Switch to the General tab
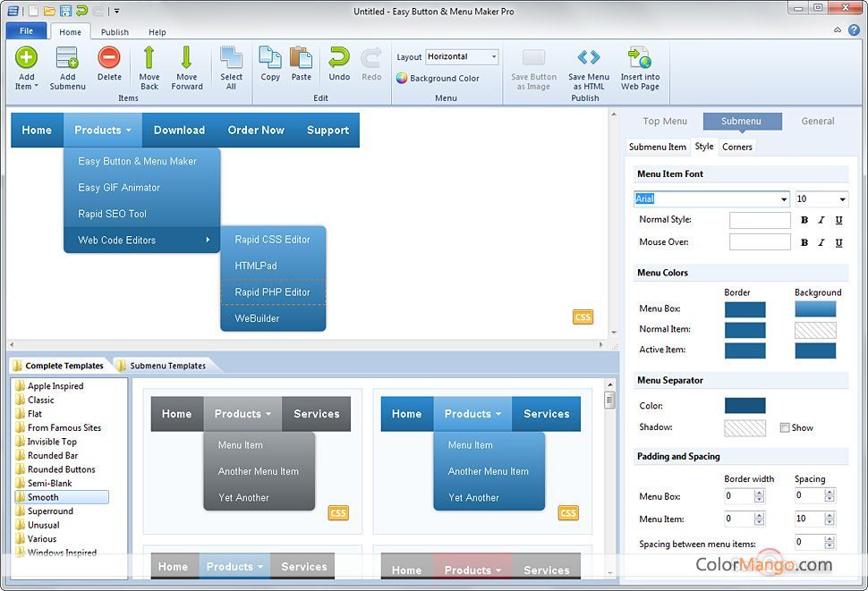 click(x=818, y=121)
